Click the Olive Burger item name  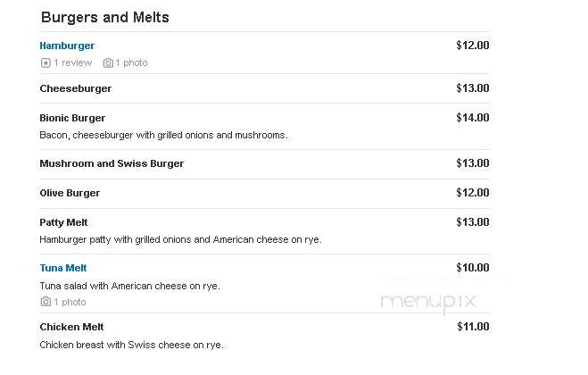pyautogui.click(x=70, y=193)
